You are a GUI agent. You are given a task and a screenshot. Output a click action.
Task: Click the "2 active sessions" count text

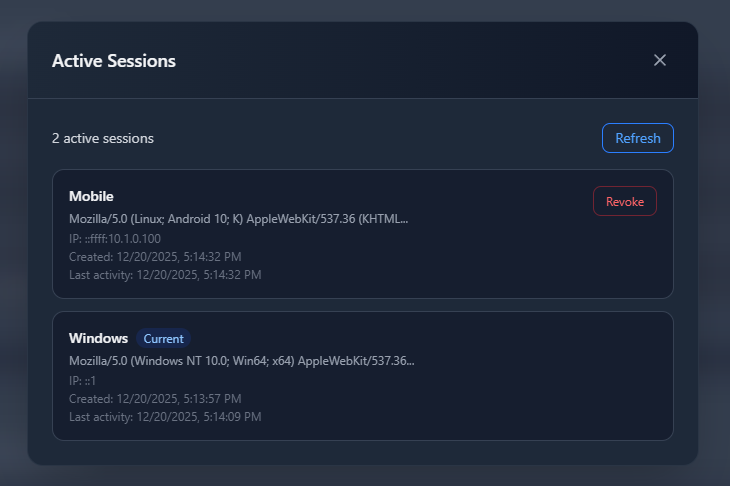(103, 138)
